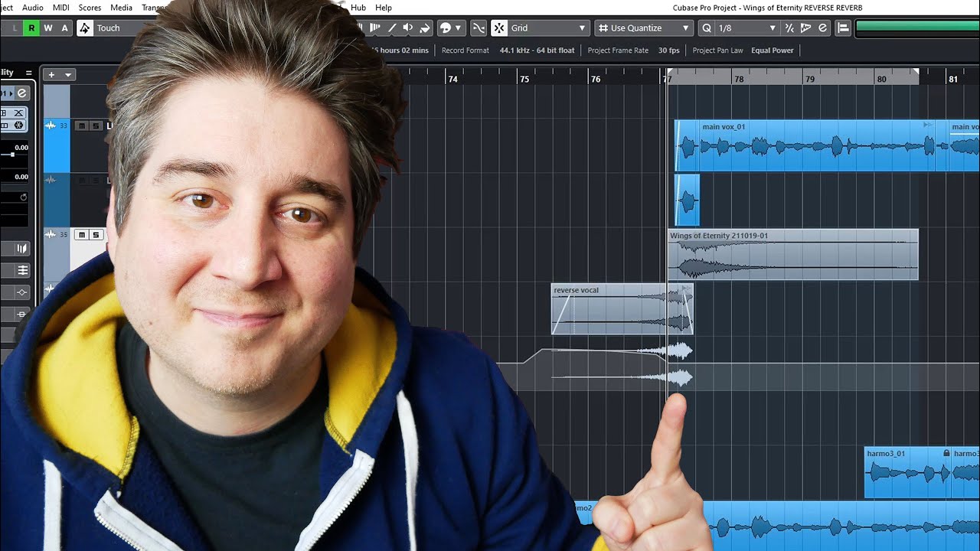Select the reverse vocal audio clip
The height and width of the screenshot is (551, 980).
pyautogui.click(x=622, y=309)
